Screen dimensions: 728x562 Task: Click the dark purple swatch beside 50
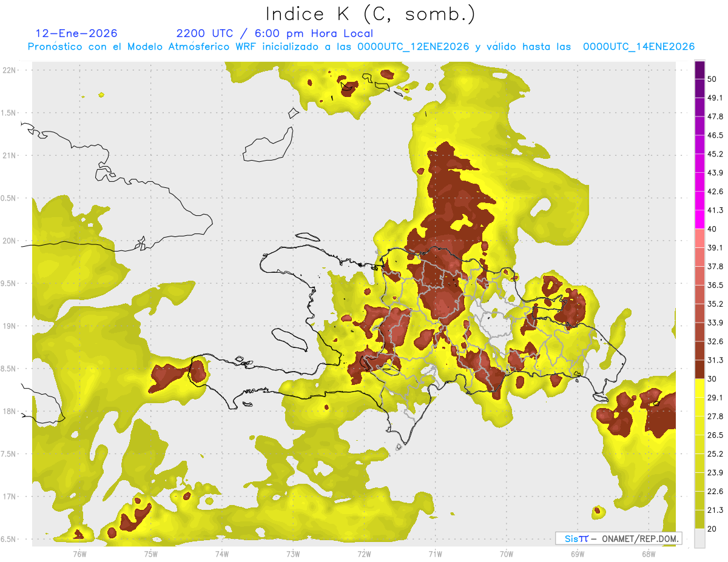pyautogui.click(x=700, y=70)
